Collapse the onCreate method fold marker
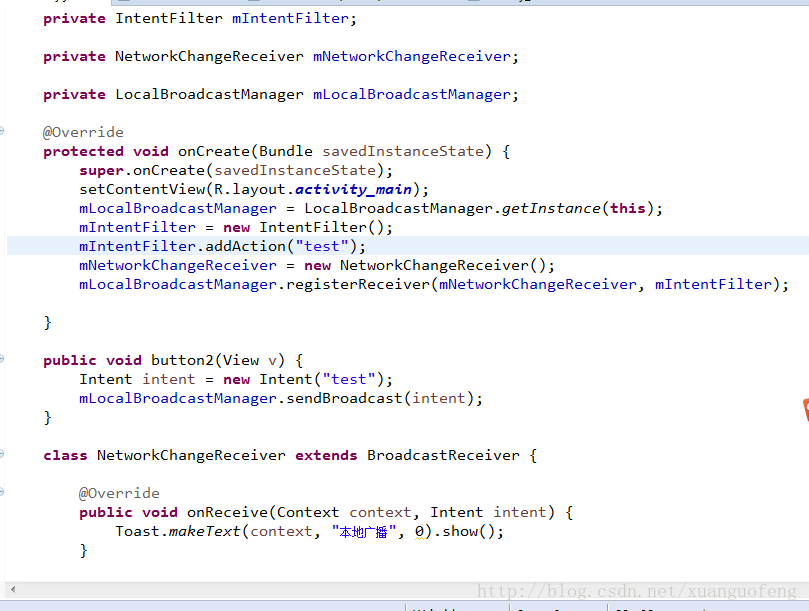Screen dimensions: 809x611 (3, 132)
